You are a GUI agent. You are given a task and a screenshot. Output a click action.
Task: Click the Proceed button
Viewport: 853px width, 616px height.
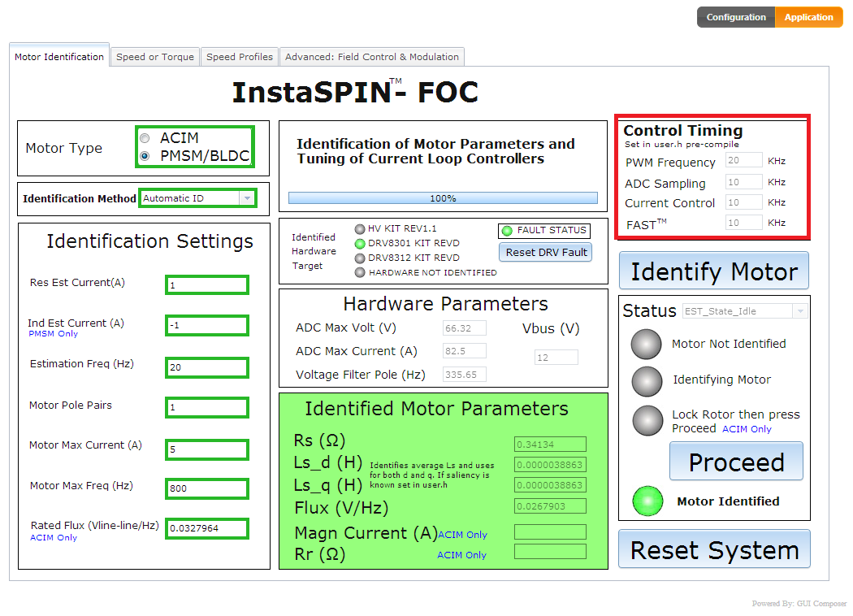click(736, 462)
